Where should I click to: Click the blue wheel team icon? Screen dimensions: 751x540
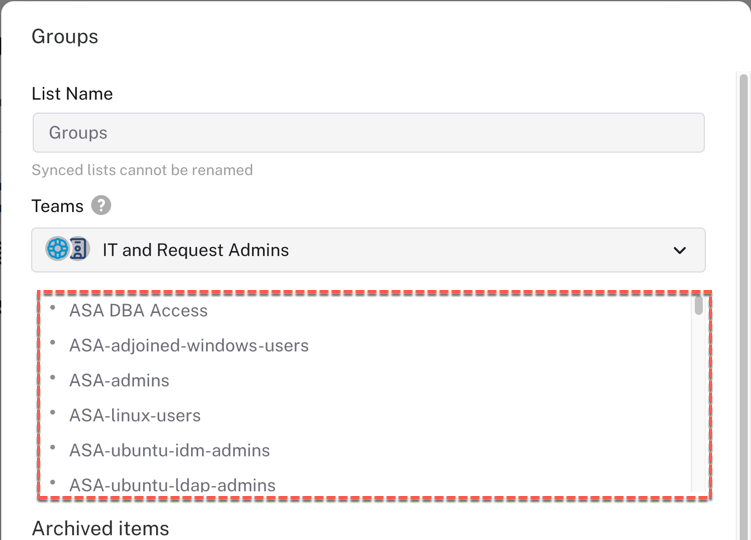pos(57,249)
